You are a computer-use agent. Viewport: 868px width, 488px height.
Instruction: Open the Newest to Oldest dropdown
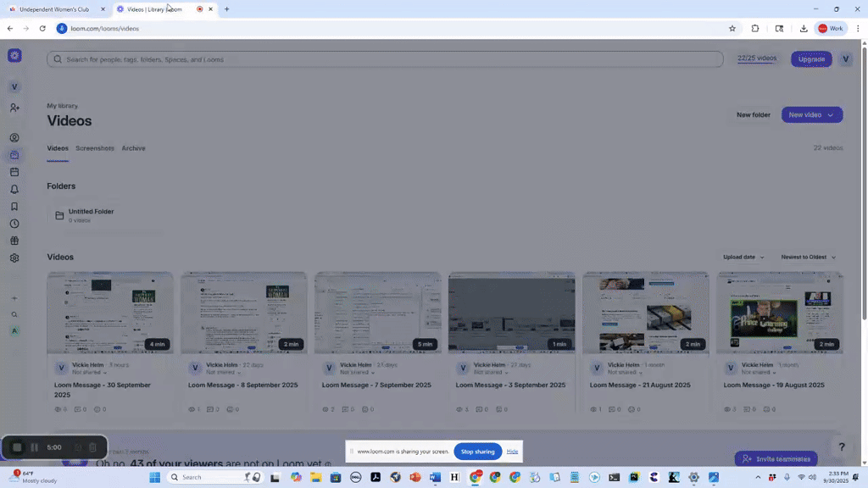pos(808,258)
